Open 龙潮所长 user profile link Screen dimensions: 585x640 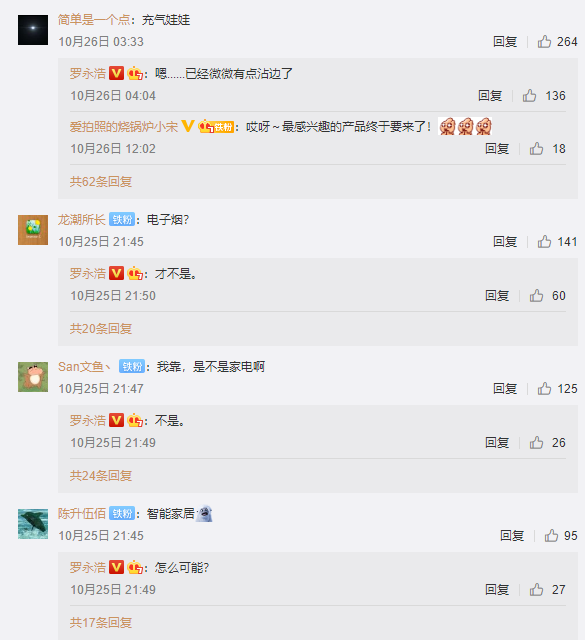coord(82,220)
